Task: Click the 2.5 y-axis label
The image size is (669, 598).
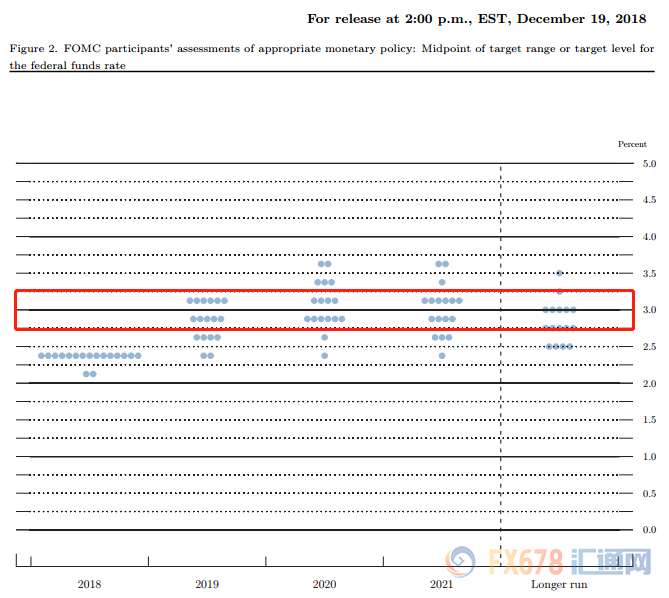Action: tap(649, 347)
